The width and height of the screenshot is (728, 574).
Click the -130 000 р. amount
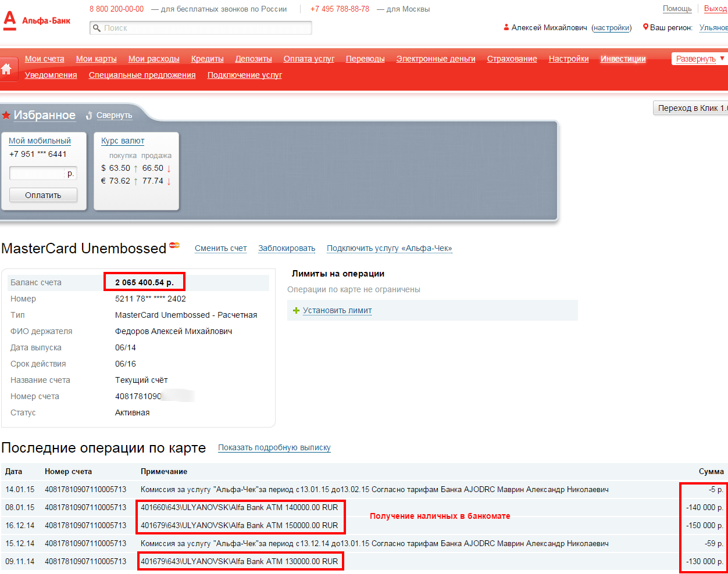point(705,561)
